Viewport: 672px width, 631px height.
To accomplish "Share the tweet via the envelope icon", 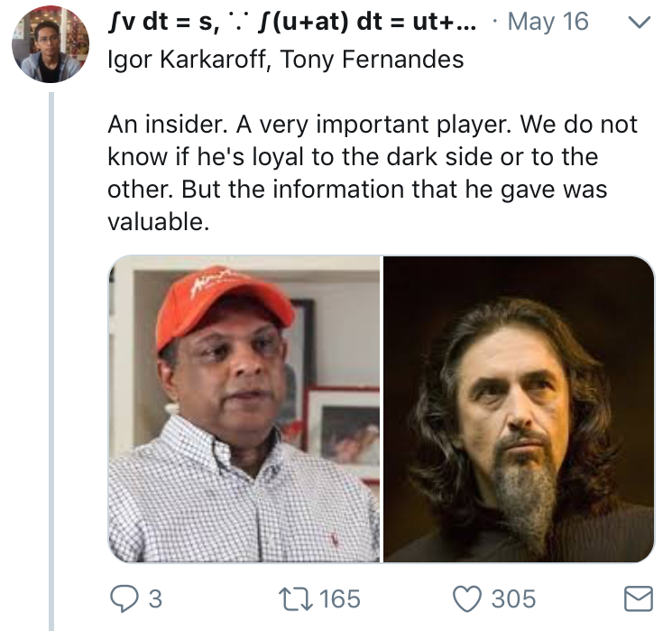I will pos(639,598).
